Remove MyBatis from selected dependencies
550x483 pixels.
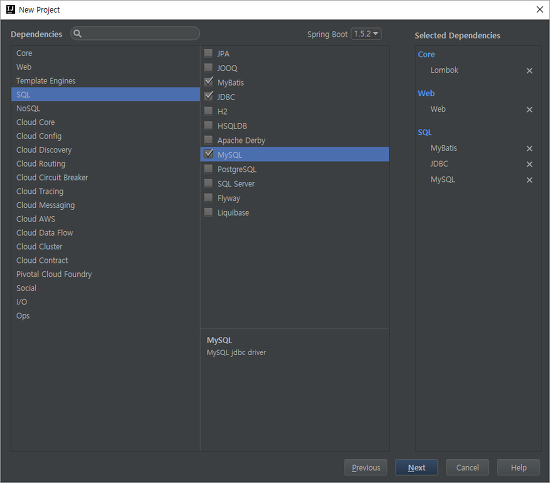coord(529,148)
